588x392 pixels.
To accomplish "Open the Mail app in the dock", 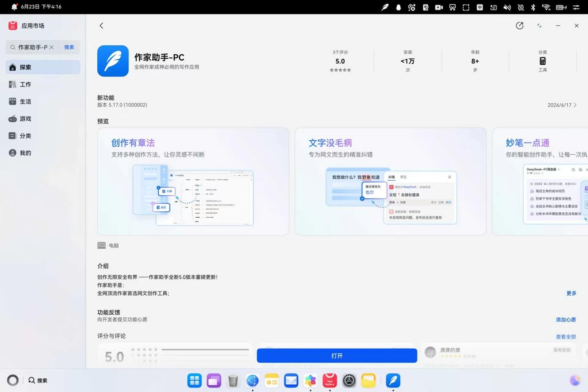I will pyautogui.click(x=291, y=381).
